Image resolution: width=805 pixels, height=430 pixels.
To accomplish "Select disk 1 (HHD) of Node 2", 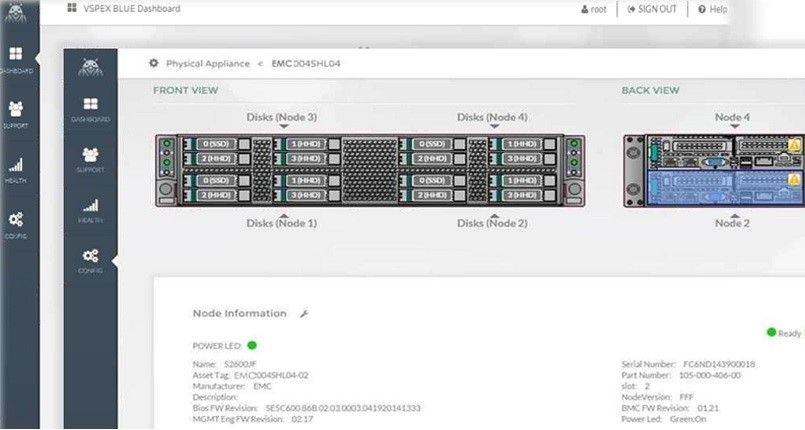I will click(523, 181).
